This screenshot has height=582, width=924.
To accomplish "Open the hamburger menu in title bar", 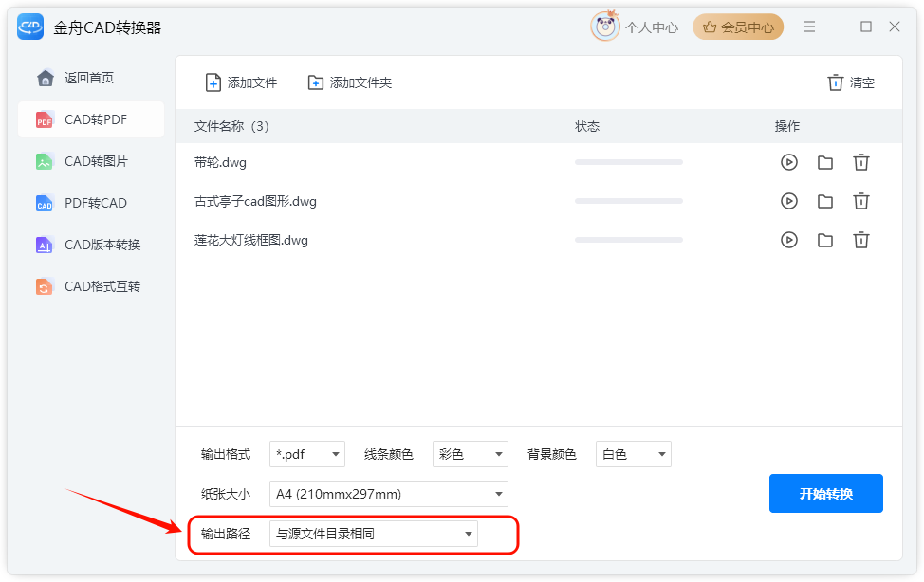I will [x=809, y=27].
